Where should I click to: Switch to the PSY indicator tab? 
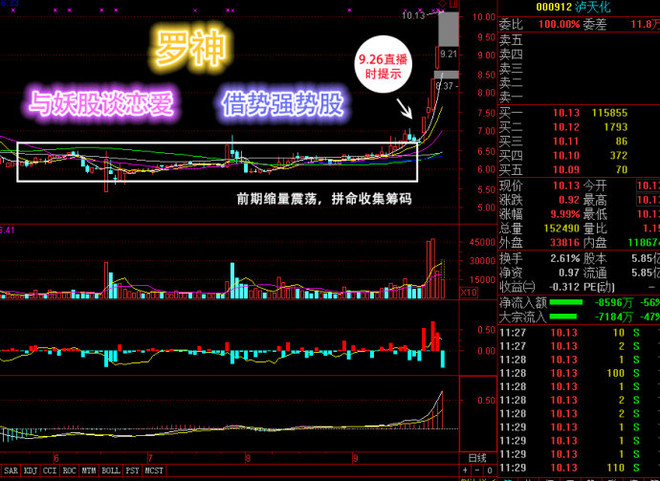[133, 470]
